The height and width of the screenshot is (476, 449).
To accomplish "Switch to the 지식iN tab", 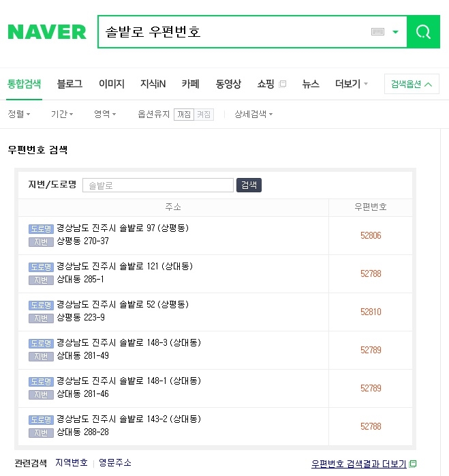I will point(153,84).
